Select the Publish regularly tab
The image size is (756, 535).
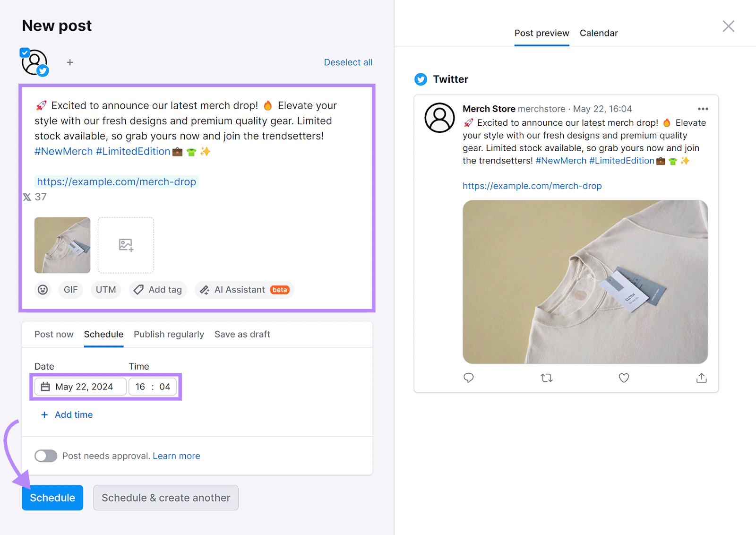click(168, 334)
